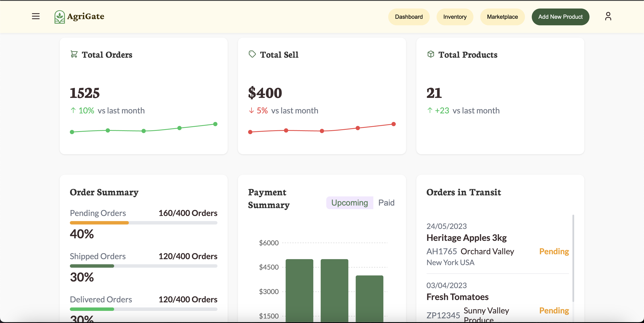Click the green up arrow beside 10%
The image size is (644, 323).
73,110
